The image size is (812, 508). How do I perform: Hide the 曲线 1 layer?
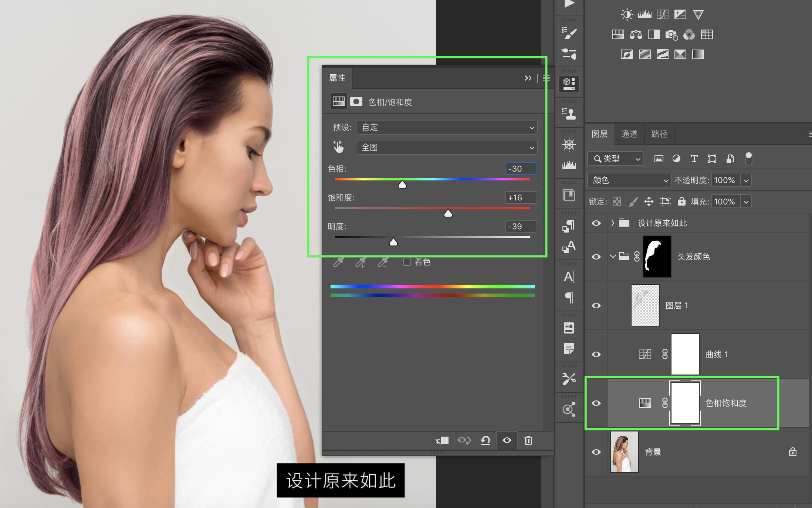coord(596,355)
